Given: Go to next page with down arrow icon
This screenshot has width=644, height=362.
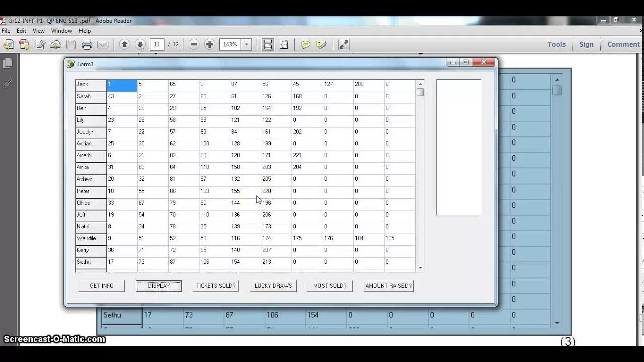Looking at the screenshot, I should pos(140,44).
